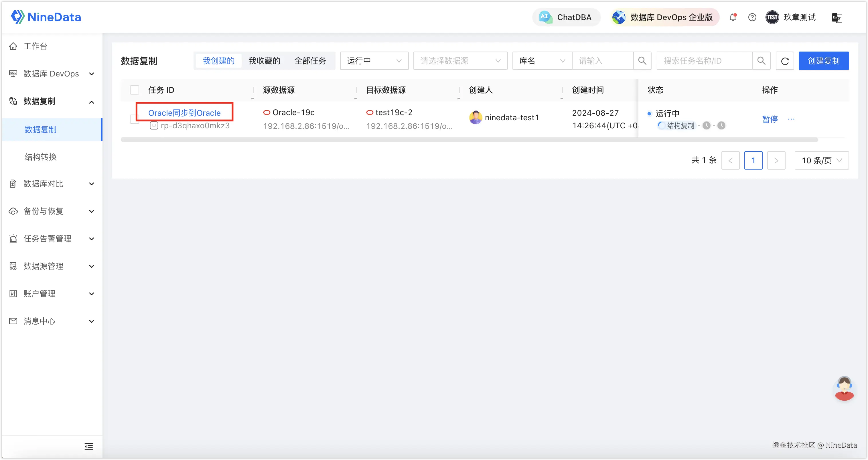This screenshot has height=460, width=868.
Task: Open ChatDBA AI assistant
Action: [x=566, y=17]
